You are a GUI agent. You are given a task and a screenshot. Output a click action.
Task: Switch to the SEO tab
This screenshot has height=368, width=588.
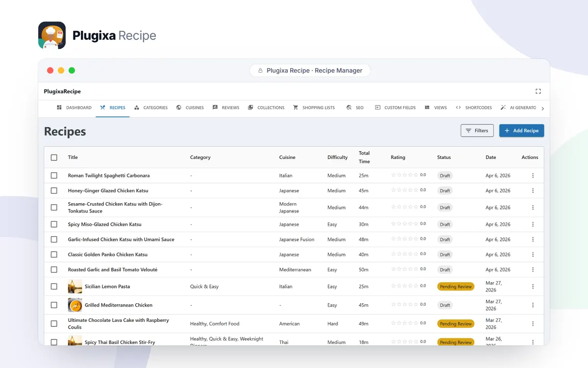click(355, 107)
